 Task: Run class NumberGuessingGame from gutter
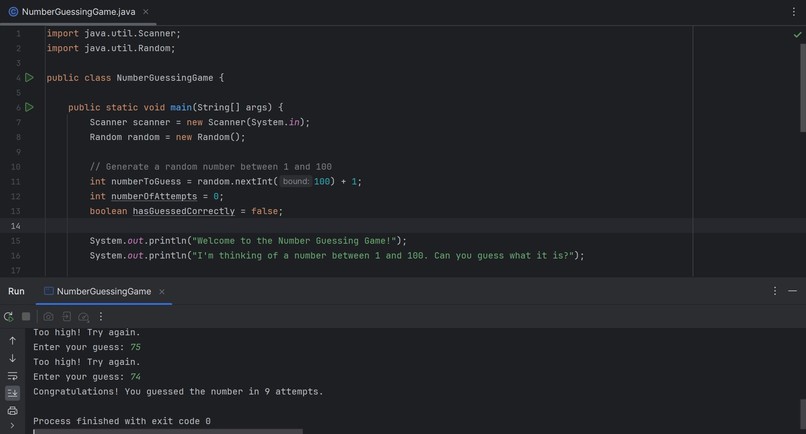tap(29, 78)
